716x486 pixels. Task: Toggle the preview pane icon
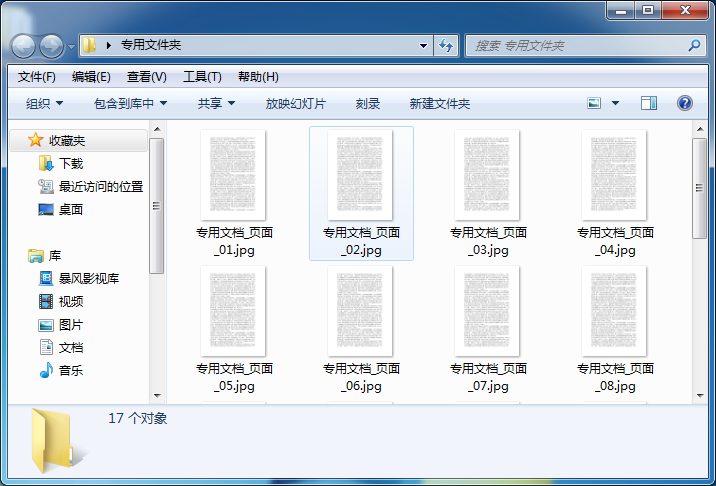tap(648, 103)
